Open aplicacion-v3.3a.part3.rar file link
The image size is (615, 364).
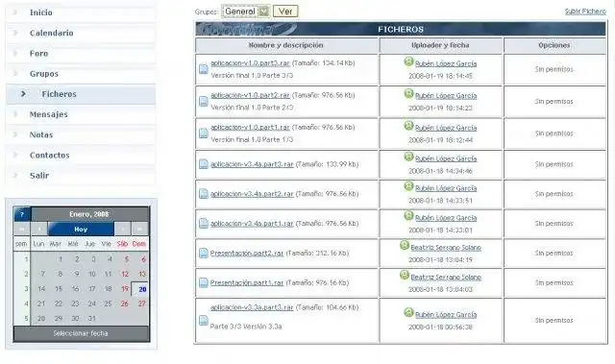pos(252,307)
